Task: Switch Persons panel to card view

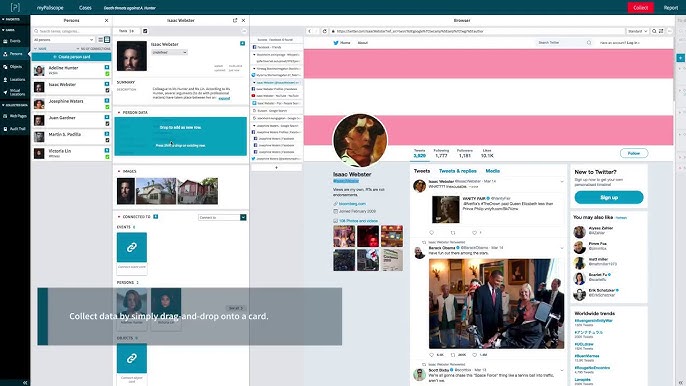Action: [x=107, y=40]
